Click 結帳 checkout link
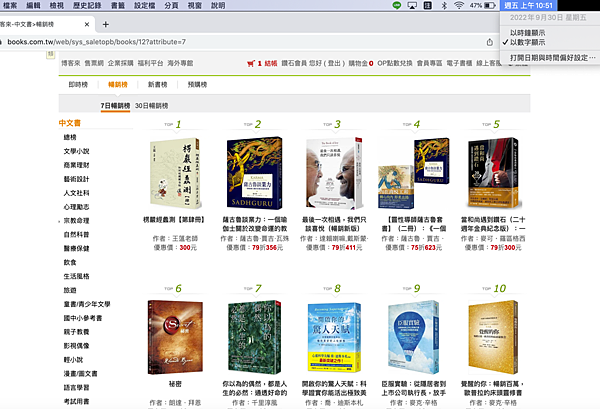Image resolution: width=600 pixels, height=409 pixels. pos(271,64)
